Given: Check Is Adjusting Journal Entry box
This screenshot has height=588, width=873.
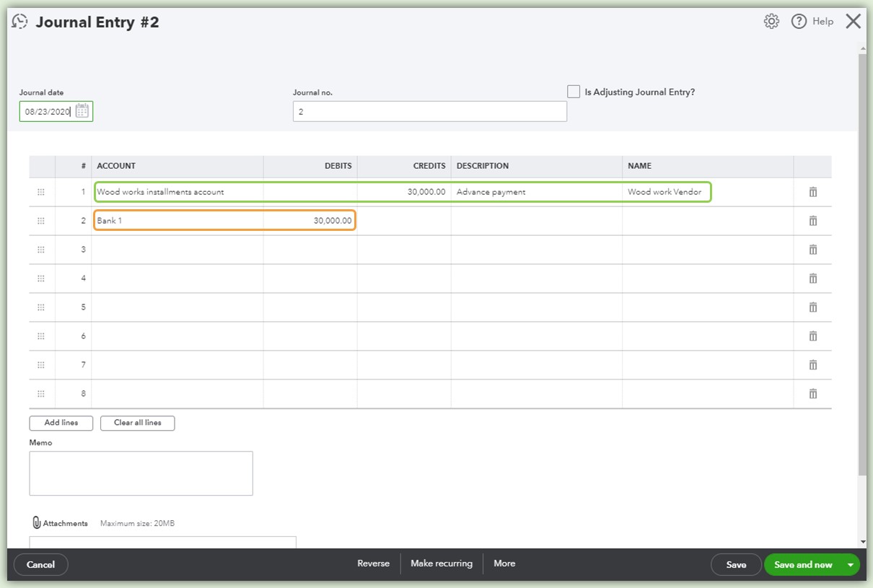Looking at the screenshot, I should [x=574, y=92].
